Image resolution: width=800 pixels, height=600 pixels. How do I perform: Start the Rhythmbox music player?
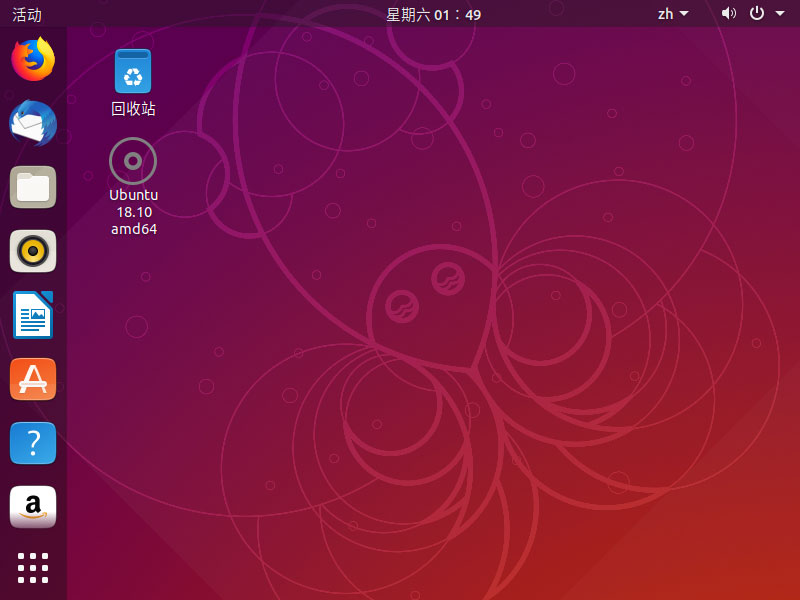33,251
